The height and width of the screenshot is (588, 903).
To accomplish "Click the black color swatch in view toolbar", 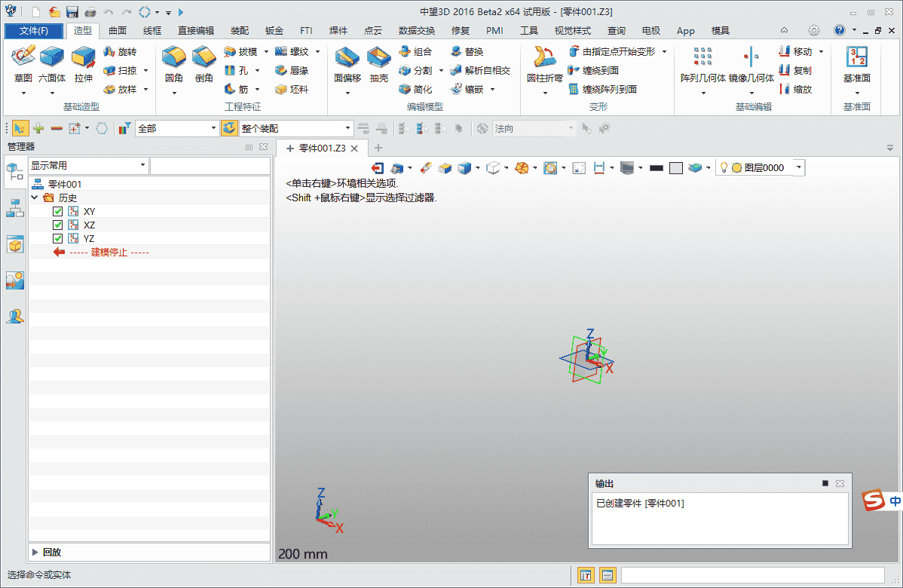I will (x=656, y=168).
